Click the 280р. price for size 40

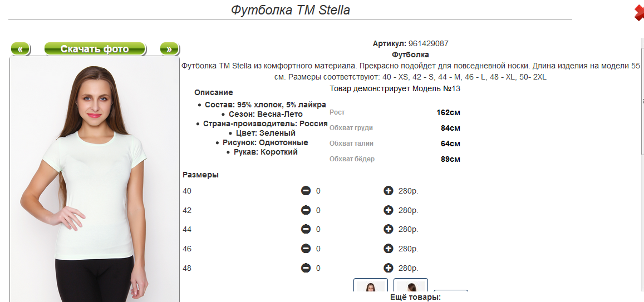tap(408, 191)
